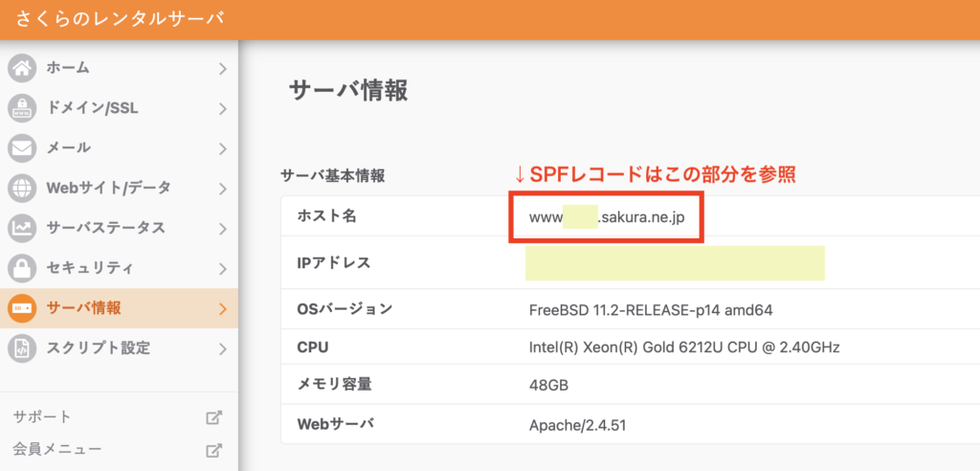
Task: Click the OSバージョン row label
Action: (x=345, y=309)
